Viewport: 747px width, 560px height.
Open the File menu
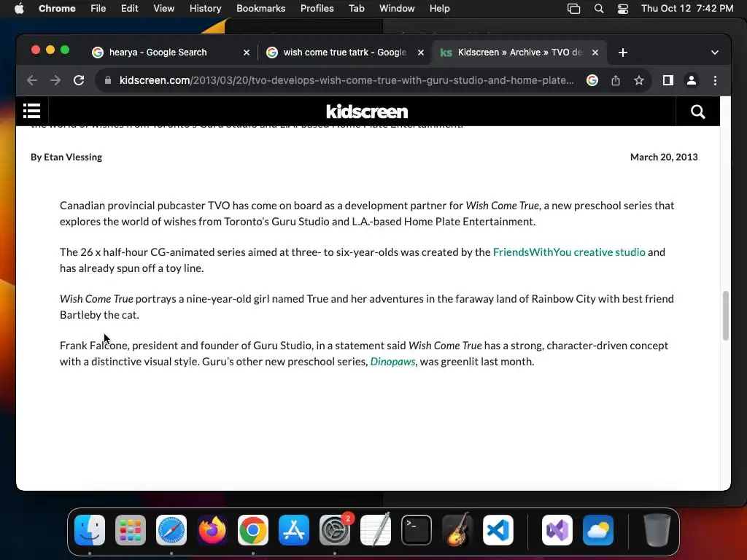[x=98, y=9]
